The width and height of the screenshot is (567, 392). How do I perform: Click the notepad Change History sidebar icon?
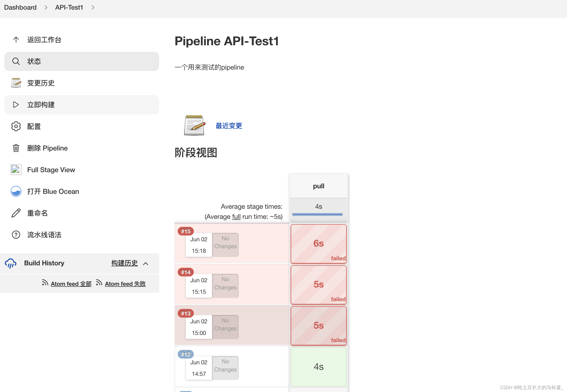tap(16, 83)
